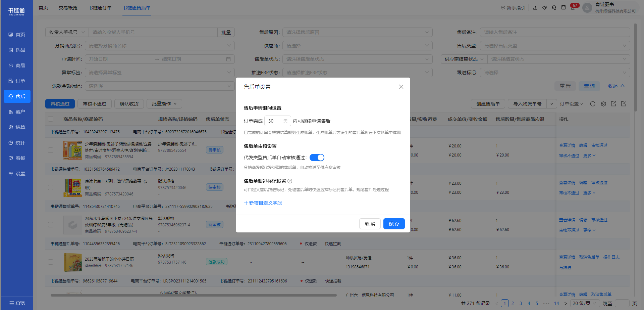Open 看板 in left sidebar

(17, 158)
